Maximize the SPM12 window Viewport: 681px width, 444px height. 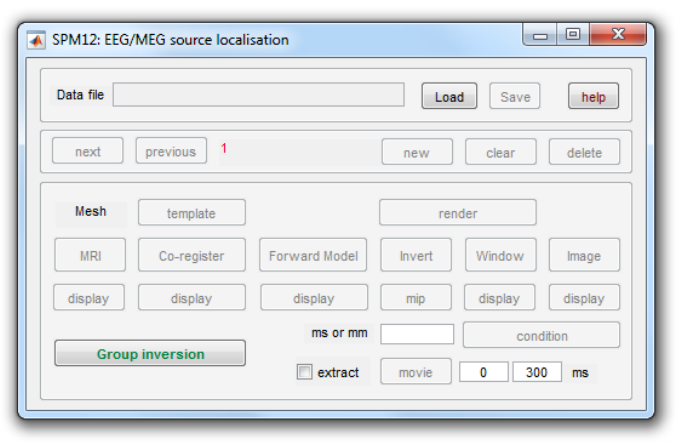pyautogui.click(x=572, y=34)
